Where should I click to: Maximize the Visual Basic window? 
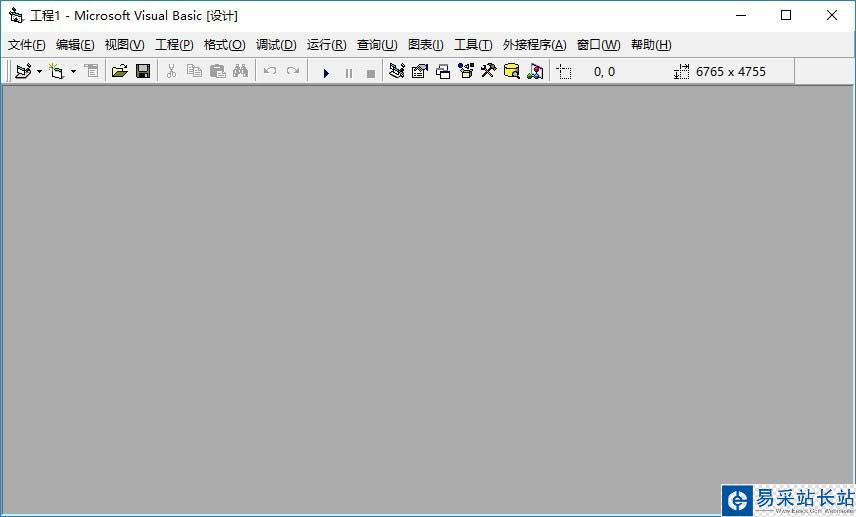(786, 15)
